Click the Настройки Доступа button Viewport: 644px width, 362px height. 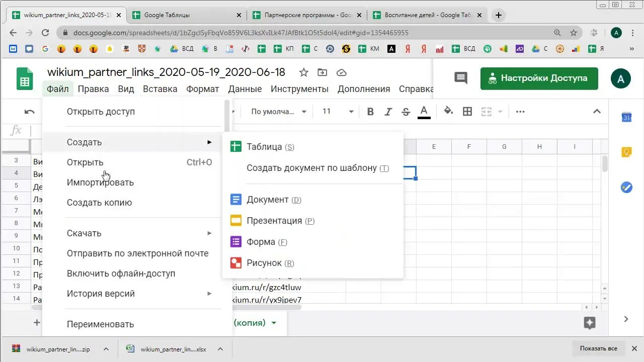(539, 78)
